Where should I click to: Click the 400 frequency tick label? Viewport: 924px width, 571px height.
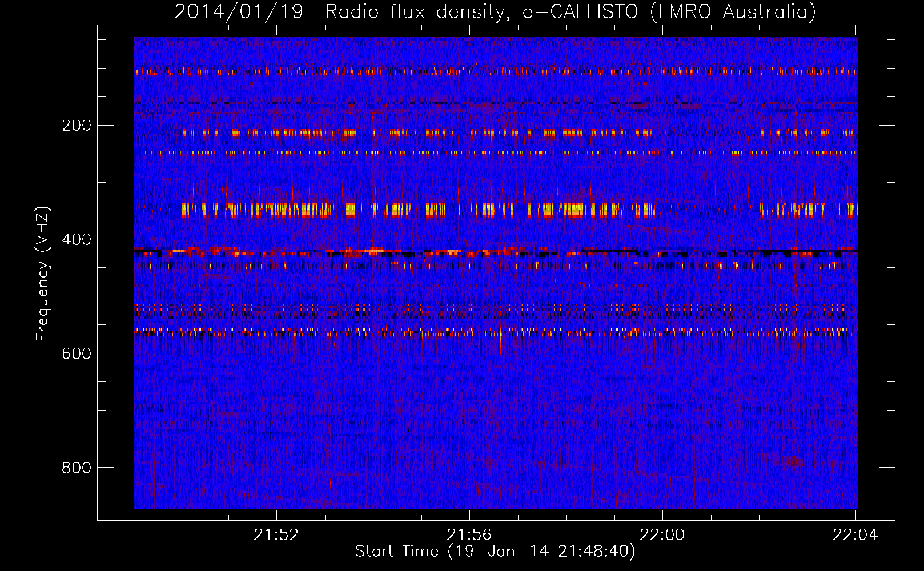[x=77, y=239]
